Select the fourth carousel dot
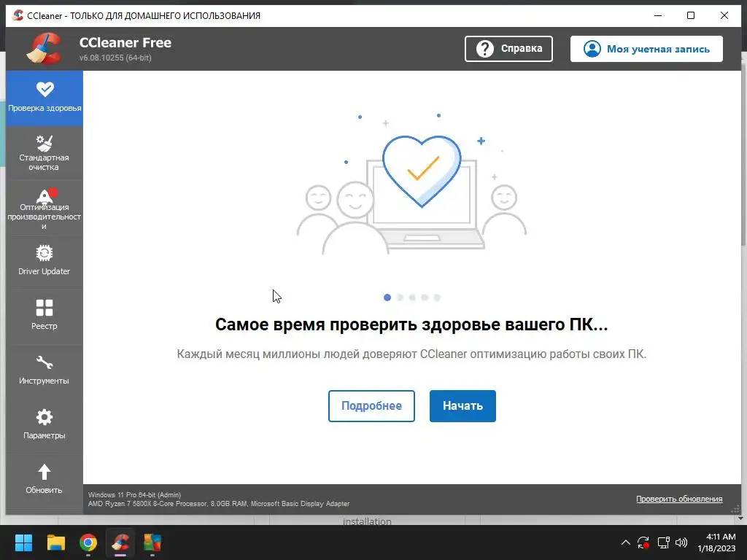Screen dimensions: 747x560 point(425,297)
